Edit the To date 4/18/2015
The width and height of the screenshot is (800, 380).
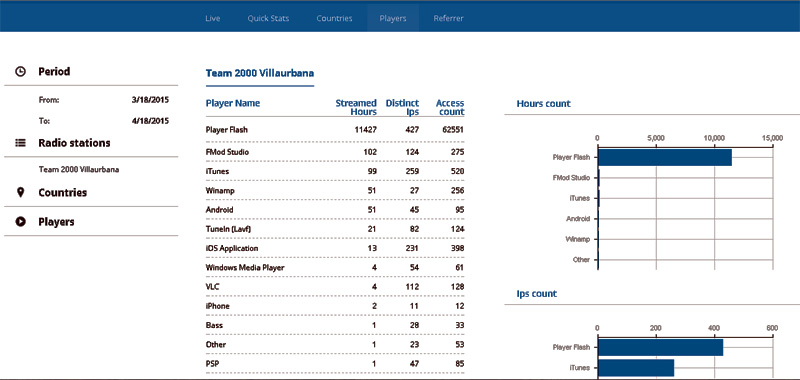coord(150,121)
